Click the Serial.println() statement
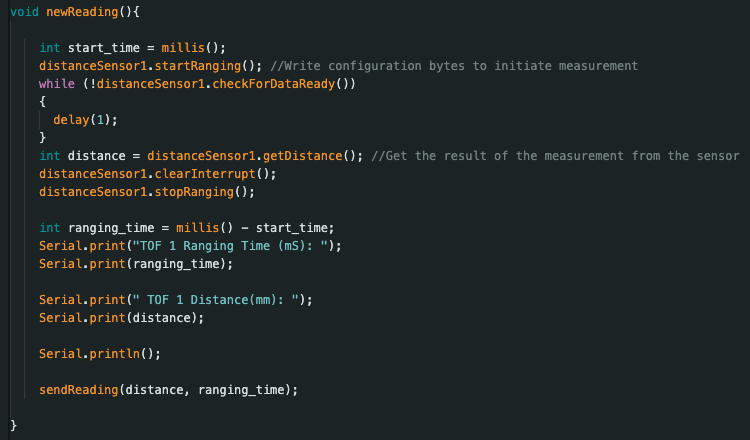 click(x=100, y=354)
